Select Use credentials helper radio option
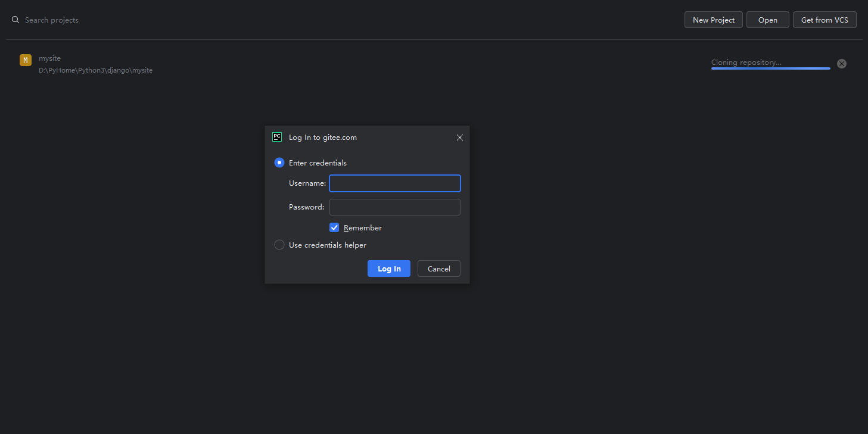This screenshot has width=868, height=434. pos(279,245)
